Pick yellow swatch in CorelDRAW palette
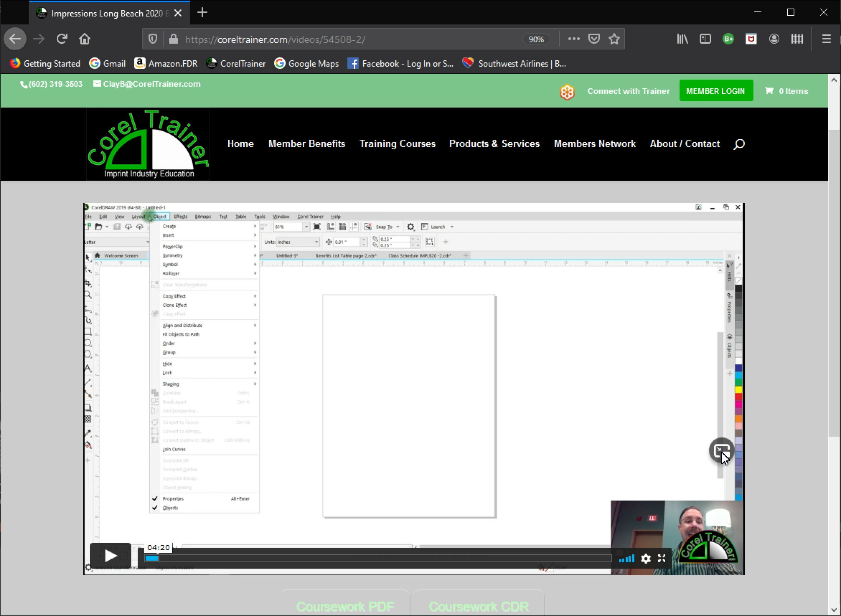The image size is (841, 616). pos(739,390)
